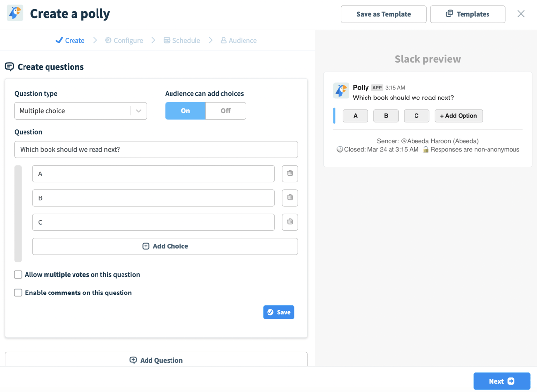Check the enable comments option
537x392 pixels.
[x=18, y=293]
